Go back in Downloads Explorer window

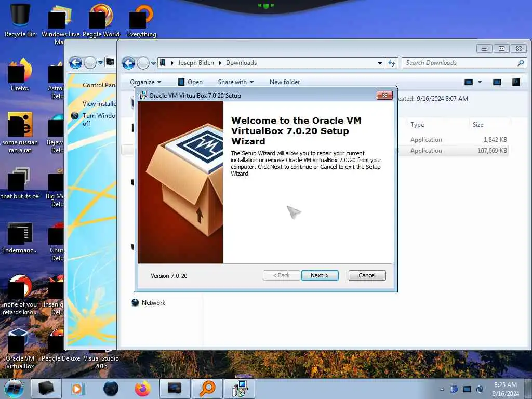pos(129,63)
